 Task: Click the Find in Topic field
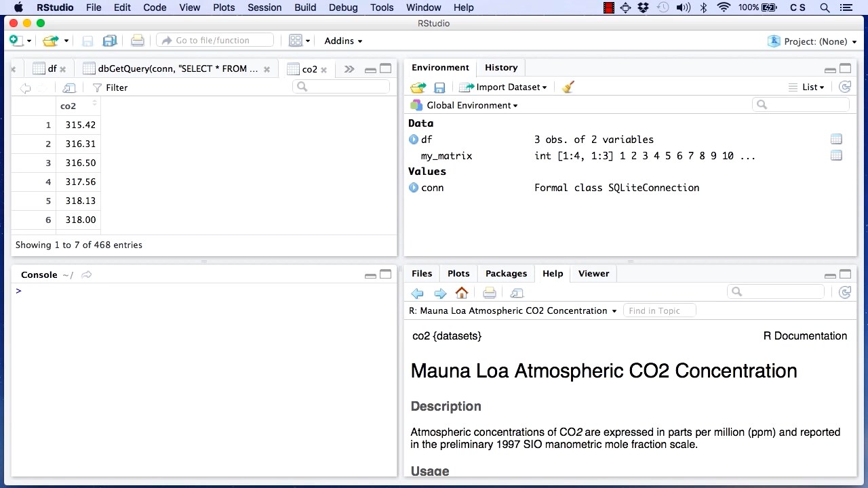point(659,311)
